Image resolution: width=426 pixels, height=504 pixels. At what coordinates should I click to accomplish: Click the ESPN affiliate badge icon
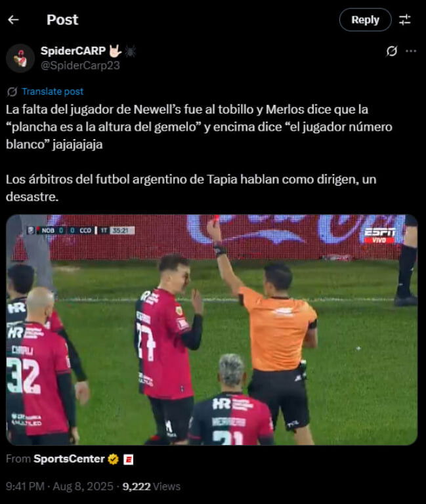point(128,459)
